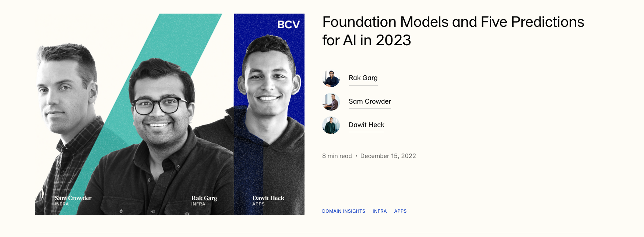Open the Rak Garg author link
This screenshot has width=644, height=237.
tap(363, 78)
